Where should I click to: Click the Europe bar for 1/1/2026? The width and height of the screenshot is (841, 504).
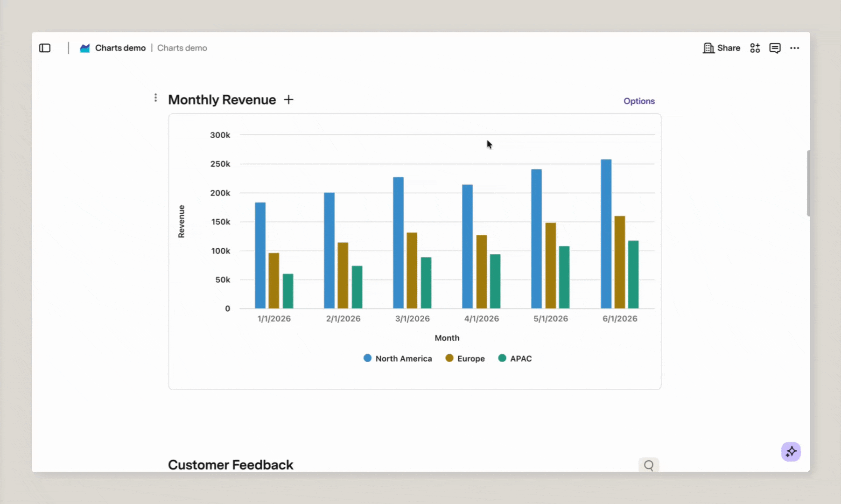274,280
